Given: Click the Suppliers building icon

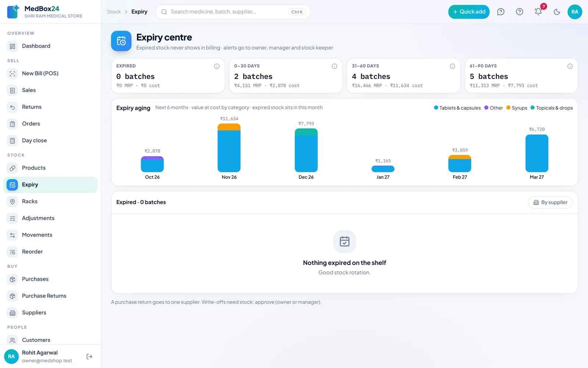Looking at the screenshot, I should click(12, 313).
